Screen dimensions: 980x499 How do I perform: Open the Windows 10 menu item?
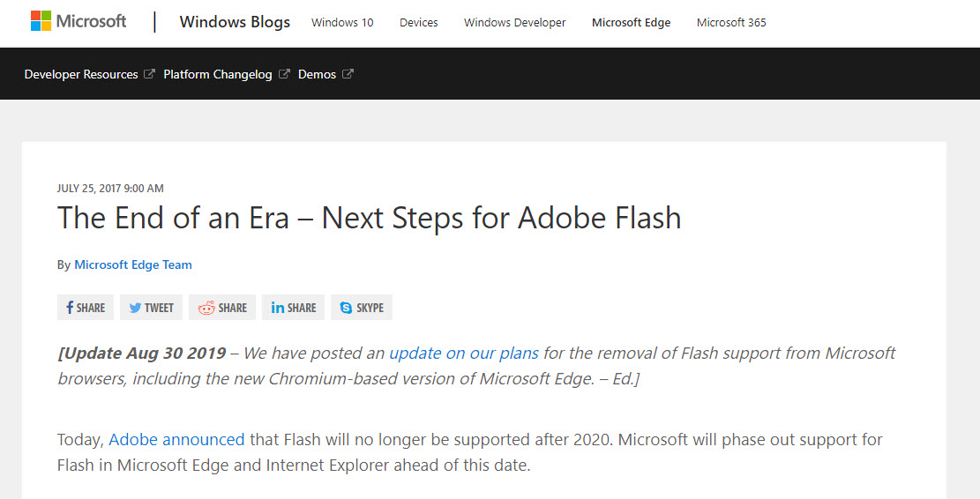342,23
